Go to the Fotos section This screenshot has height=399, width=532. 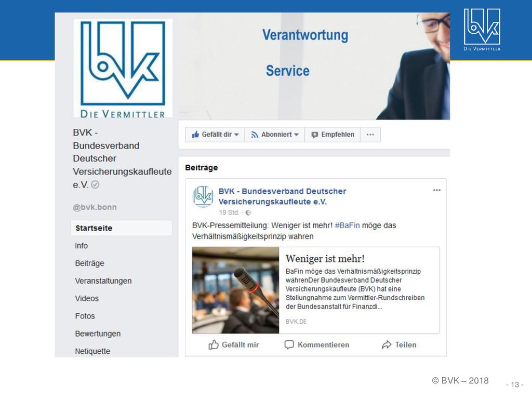[85, 316]
